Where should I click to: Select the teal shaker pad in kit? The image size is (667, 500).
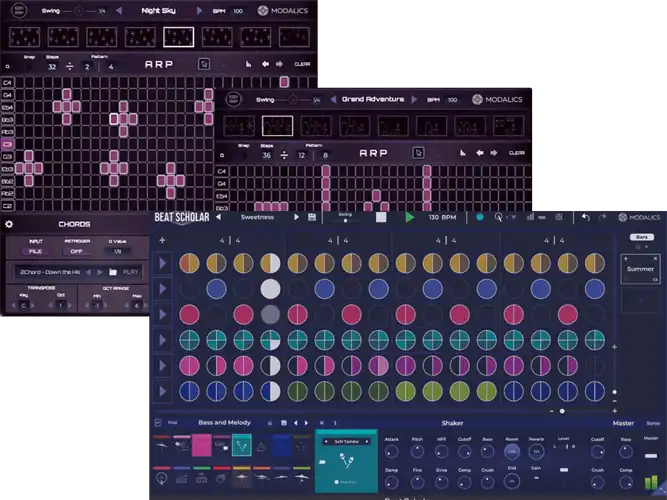coord(242,446)
